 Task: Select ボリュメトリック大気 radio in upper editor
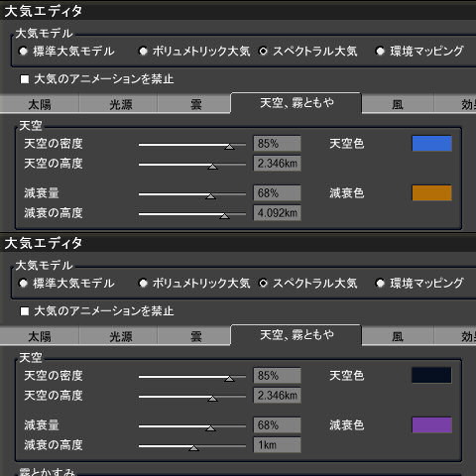(143, 52)
